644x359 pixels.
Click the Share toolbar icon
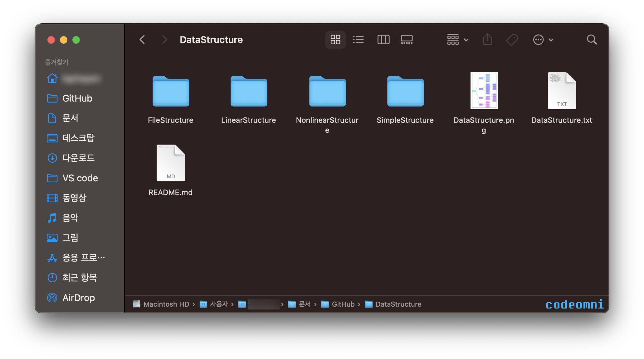487,40
